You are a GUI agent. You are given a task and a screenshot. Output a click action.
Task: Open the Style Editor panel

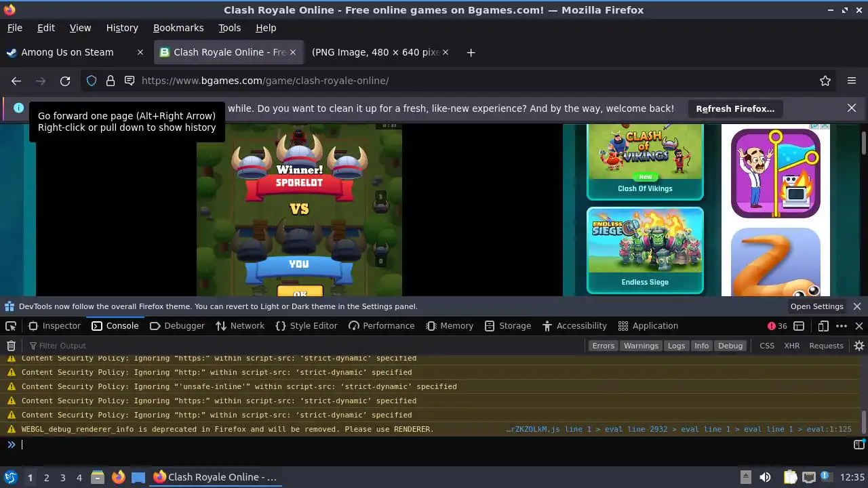[x=307, y=326]
